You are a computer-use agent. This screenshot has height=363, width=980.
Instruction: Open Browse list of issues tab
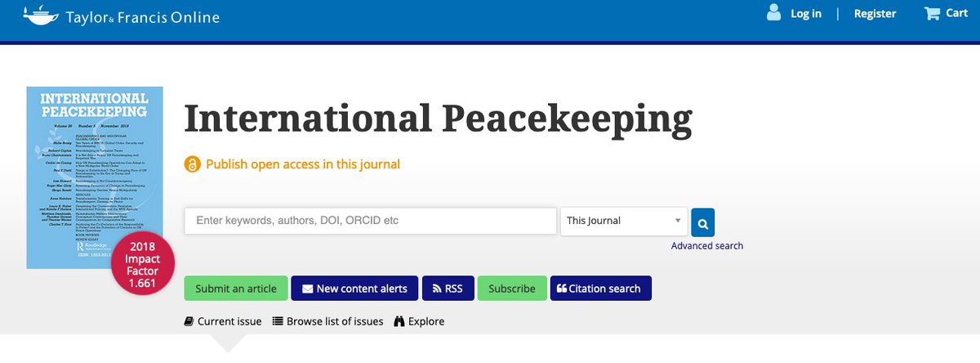click(x=327, y=321)
